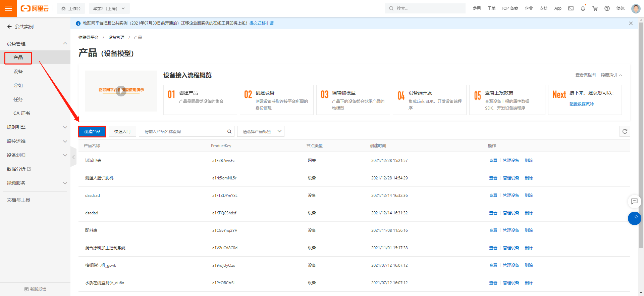This screenshot has height=296, width=644.
Task: Click the product name search magnifier
Action: click(229, 131)
